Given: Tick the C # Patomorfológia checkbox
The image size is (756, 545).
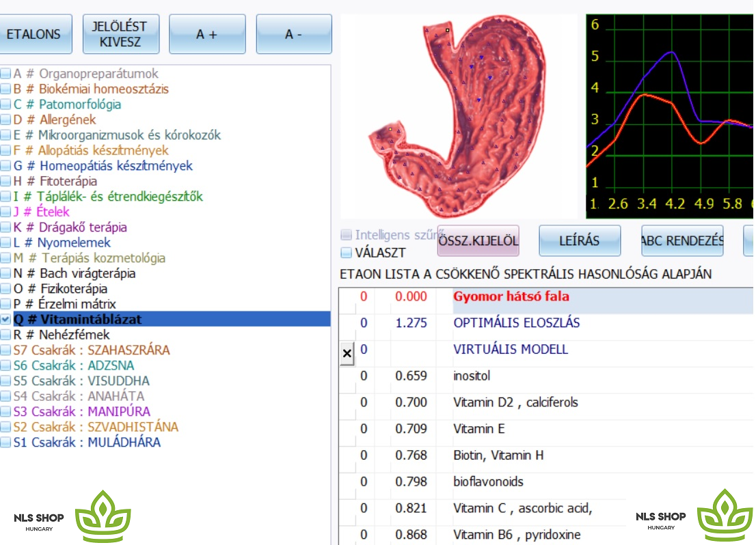Looking at the screenshot, I should (x=5, y=104).
